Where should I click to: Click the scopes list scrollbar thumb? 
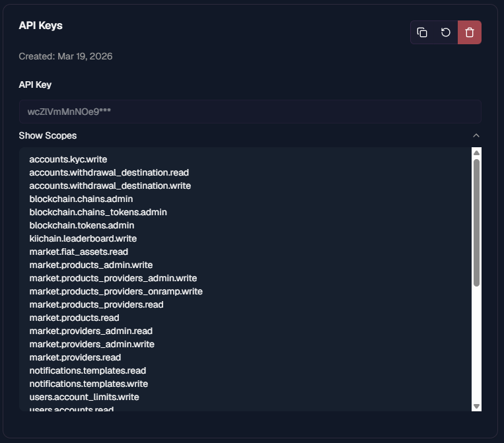point(476,222)
